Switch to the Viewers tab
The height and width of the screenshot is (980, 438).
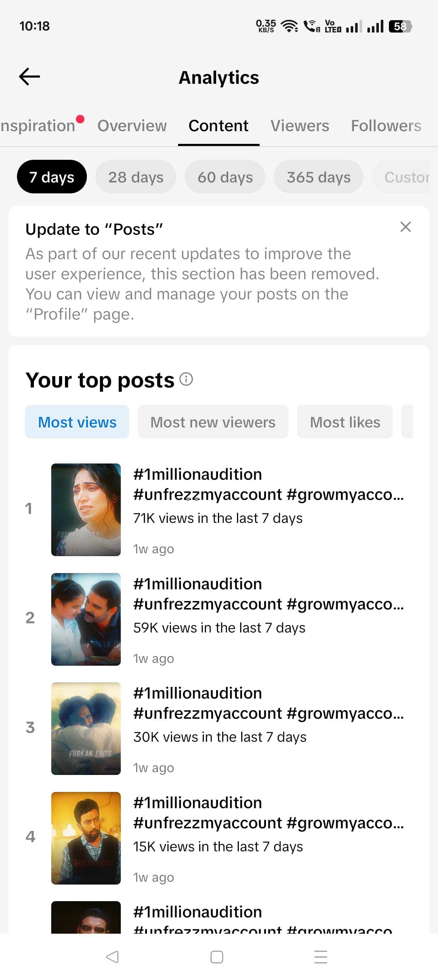300,126
